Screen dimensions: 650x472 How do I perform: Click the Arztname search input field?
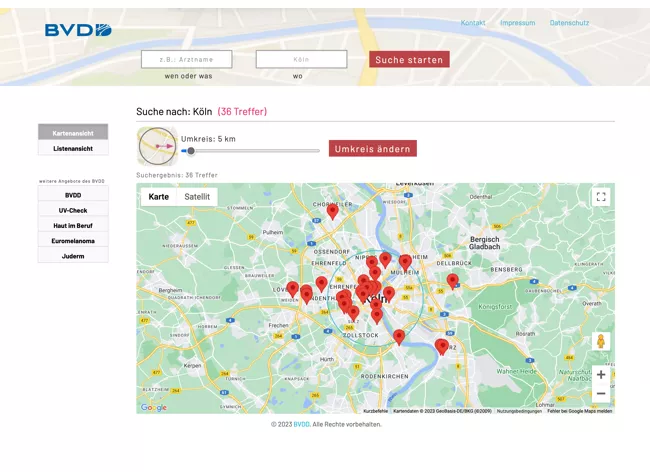point(187,60)
